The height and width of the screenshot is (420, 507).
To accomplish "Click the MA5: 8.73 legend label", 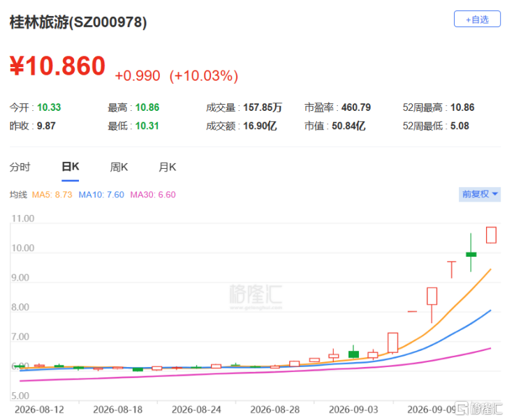I will coord(52,195).
